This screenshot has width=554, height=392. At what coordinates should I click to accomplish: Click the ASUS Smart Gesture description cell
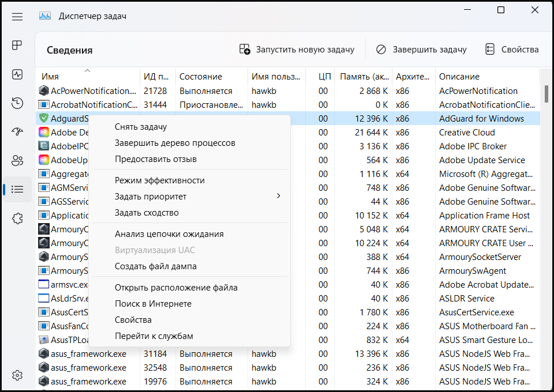[486, 340]
